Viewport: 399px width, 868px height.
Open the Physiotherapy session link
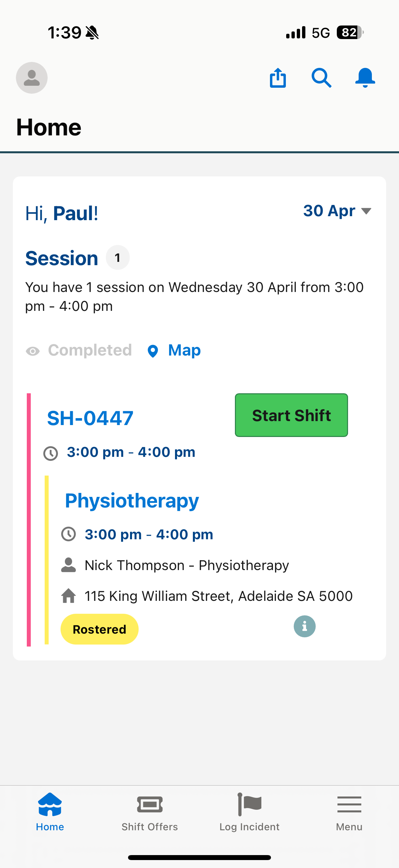[x=132, y=501]
